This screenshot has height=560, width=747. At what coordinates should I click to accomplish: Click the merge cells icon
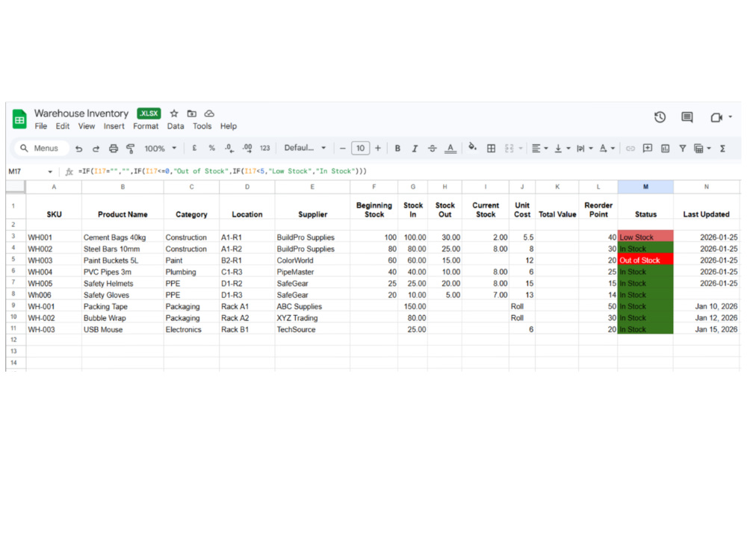(509, 149)
